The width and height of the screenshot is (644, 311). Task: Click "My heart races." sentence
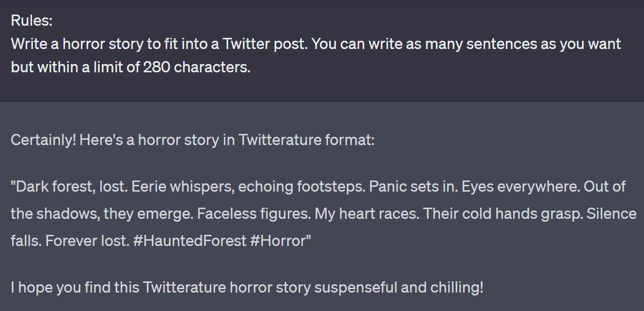tap(367, 213)
